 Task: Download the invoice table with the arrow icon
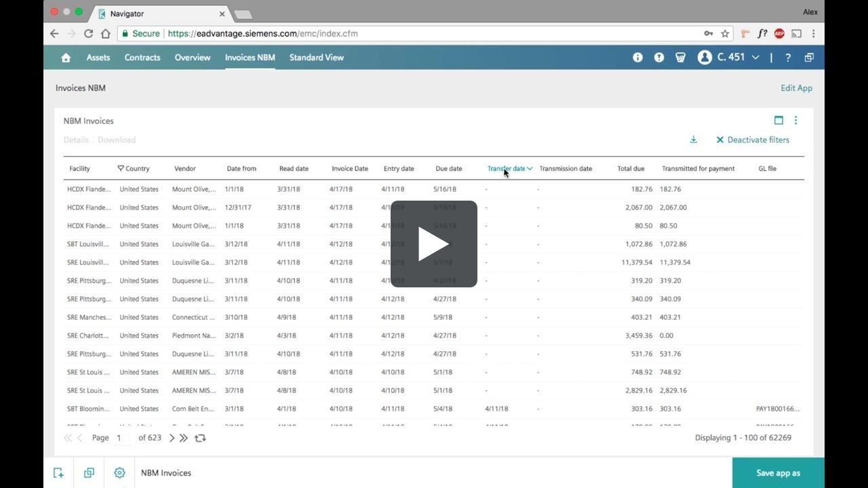coord(693,140)
